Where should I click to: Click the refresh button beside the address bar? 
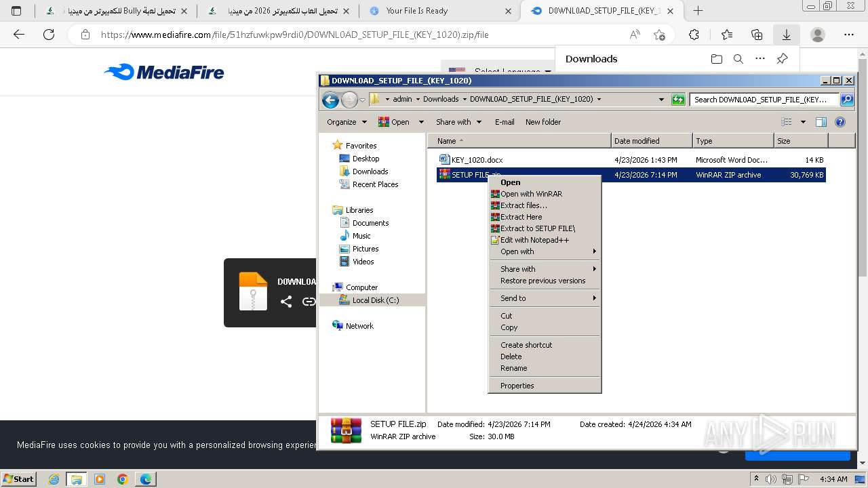coord(678,100)
